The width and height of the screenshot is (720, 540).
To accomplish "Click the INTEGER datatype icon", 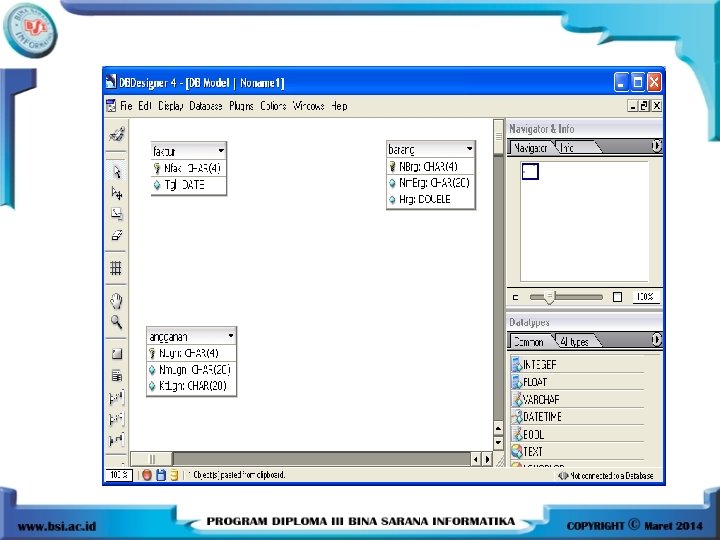I will point(517,365).
